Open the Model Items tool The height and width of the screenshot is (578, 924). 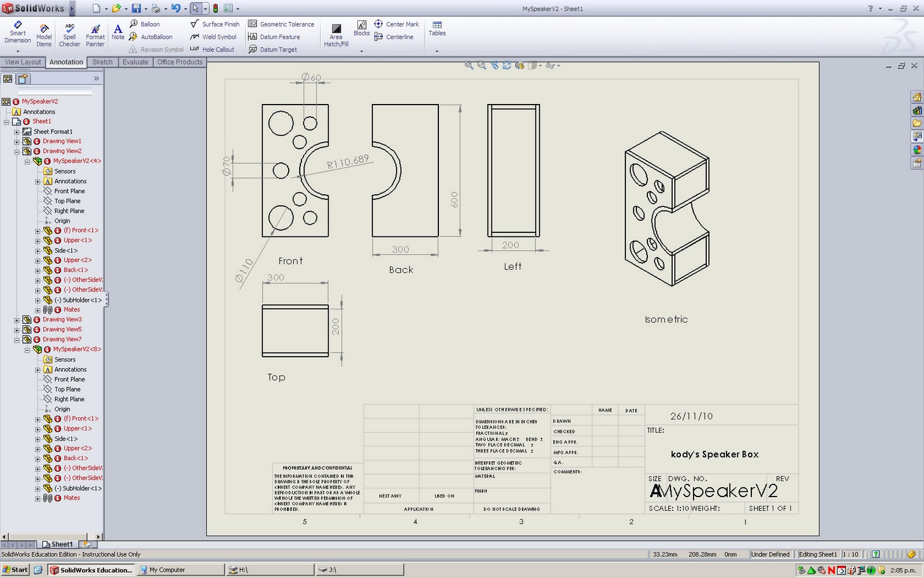[x=44, y=36]
